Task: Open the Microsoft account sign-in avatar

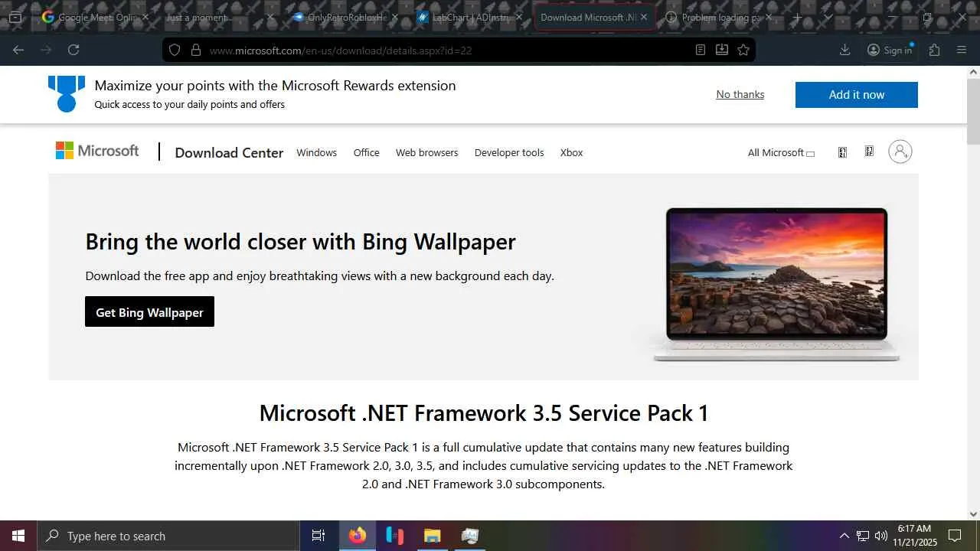Action: pyautogui.click(x=900, y=152)
